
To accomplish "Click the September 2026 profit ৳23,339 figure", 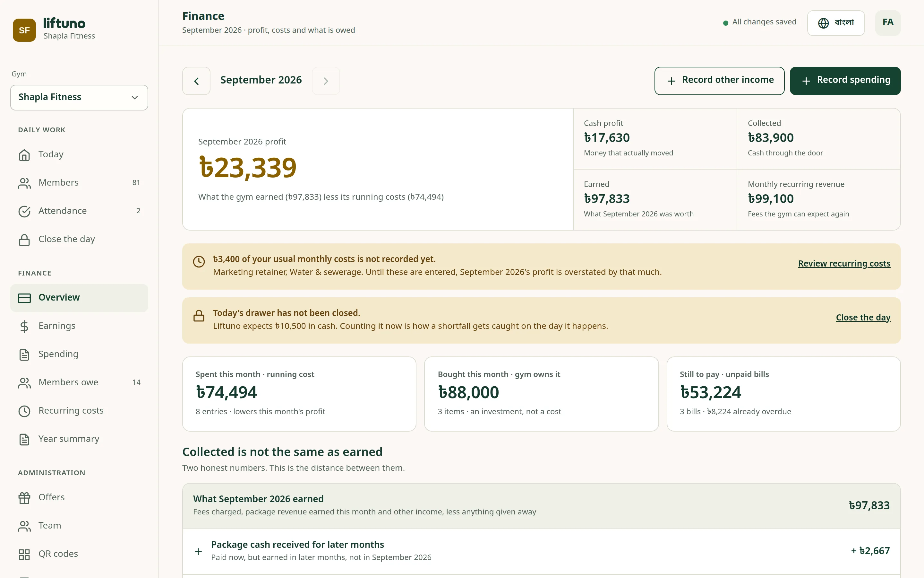I will pos(248,168).
